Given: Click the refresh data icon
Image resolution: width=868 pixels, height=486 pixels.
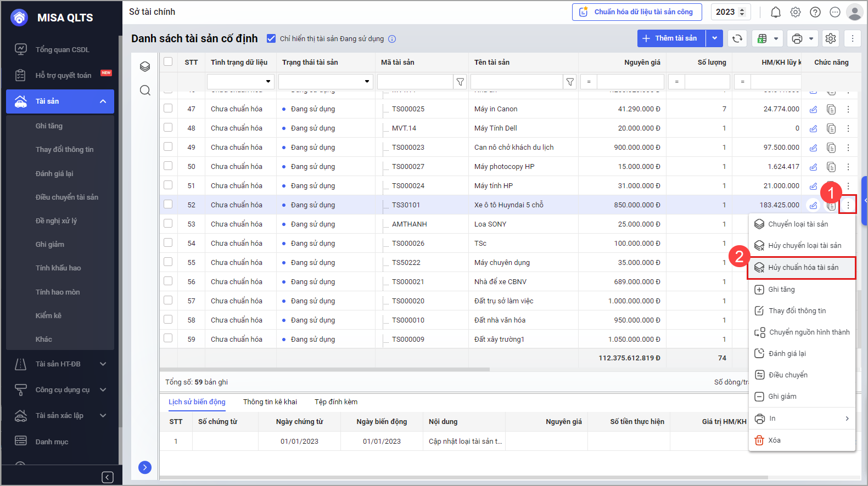Looking at the screenshot, I should click(737, 38).
